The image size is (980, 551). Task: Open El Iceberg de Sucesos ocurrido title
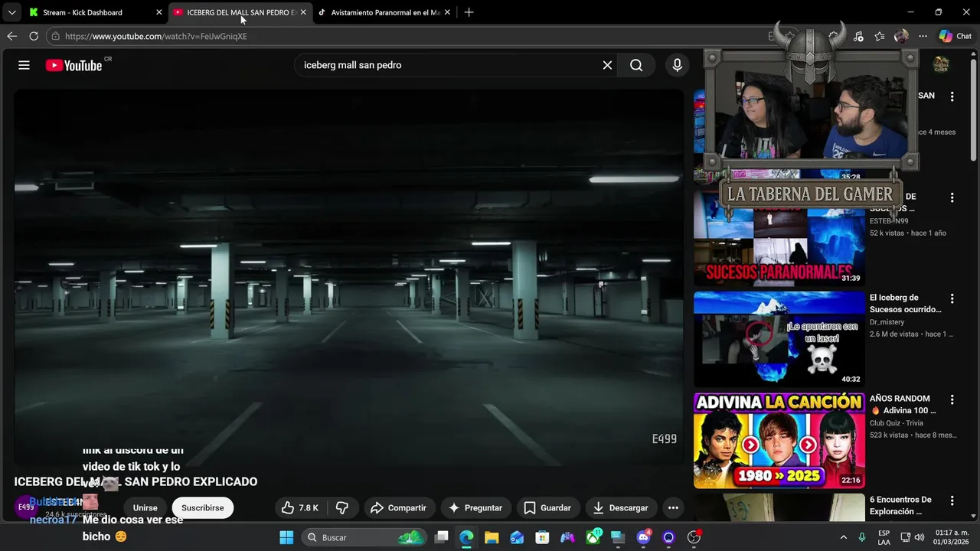(905, 304)
